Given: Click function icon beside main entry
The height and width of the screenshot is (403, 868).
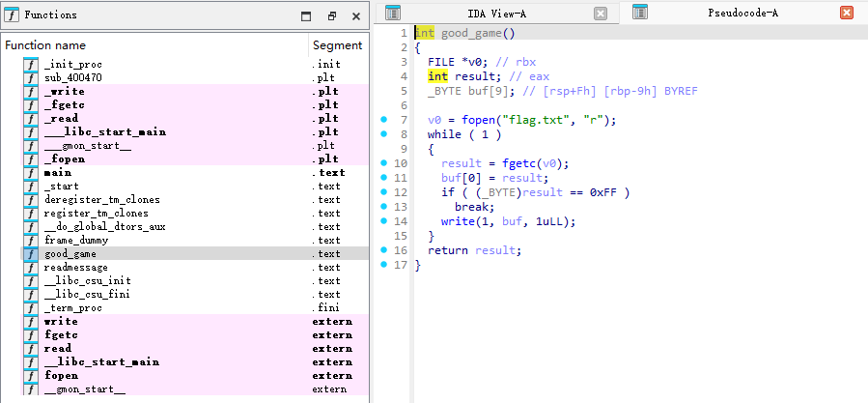Looking at the screenshot, I should coord(30,173).
